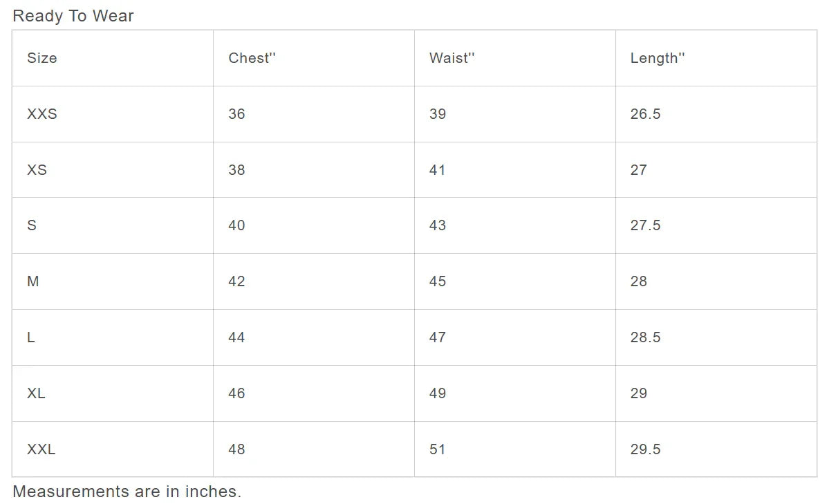Click length value 29.5 for XXL

pyautogui.click(x=645, y=449)
